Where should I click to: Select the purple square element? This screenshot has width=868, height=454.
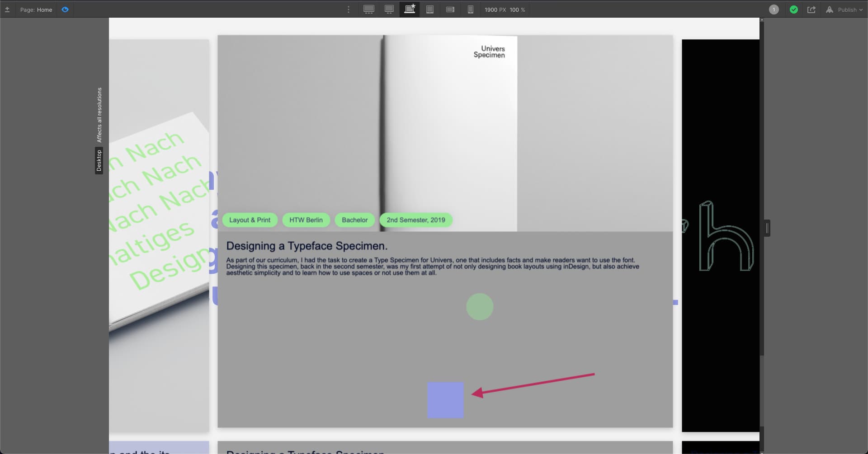446,400
